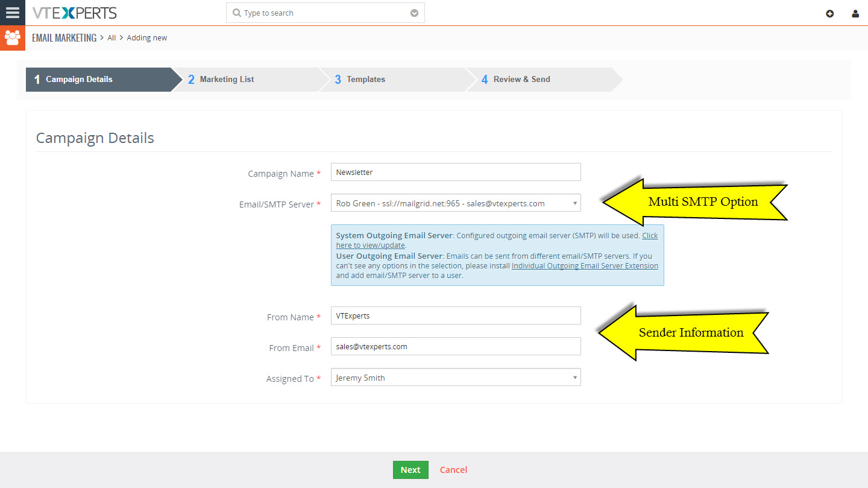Click the Email Marketing module icon
The height and width of the screenshot is (488, 868).
click(12, 38)
